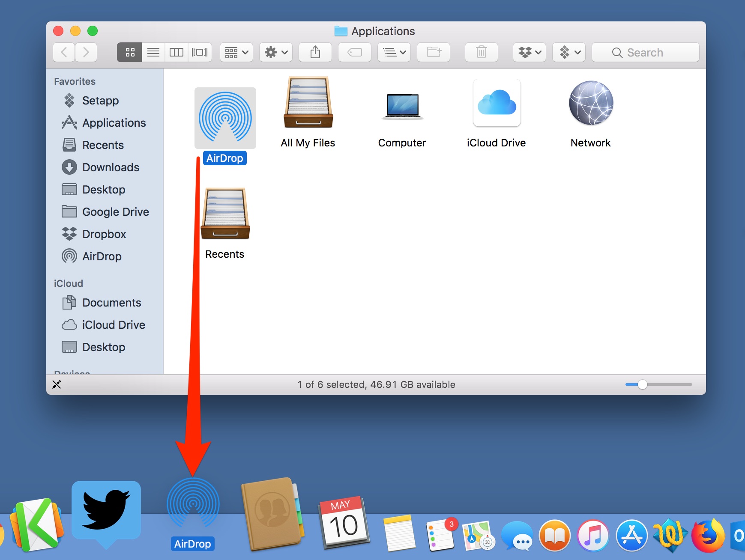
Task: Select Downloads in the Favorites sidebar
Action: coord(111,167)
